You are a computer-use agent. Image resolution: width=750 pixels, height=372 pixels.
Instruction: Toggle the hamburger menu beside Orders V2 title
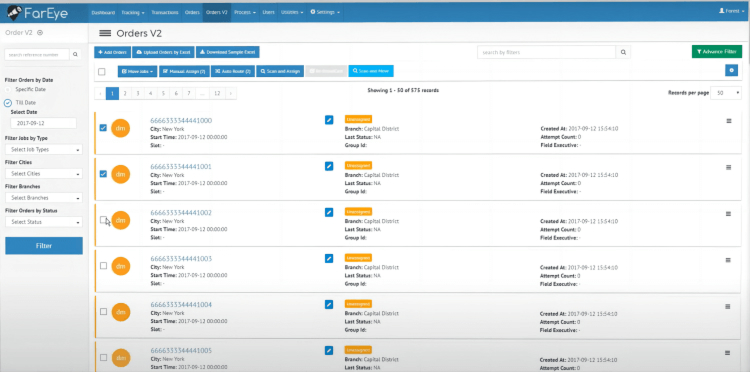pos(105,33)
